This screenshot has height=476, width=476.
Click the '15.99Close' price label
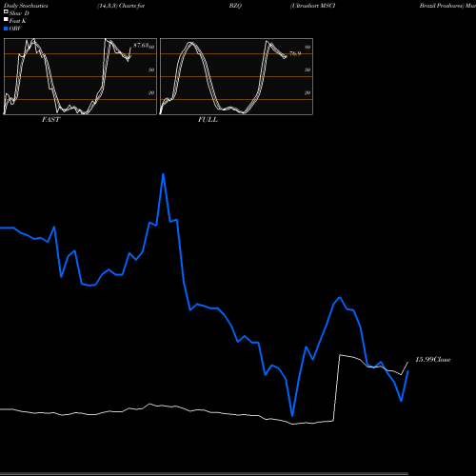click(x=433, y=360)
